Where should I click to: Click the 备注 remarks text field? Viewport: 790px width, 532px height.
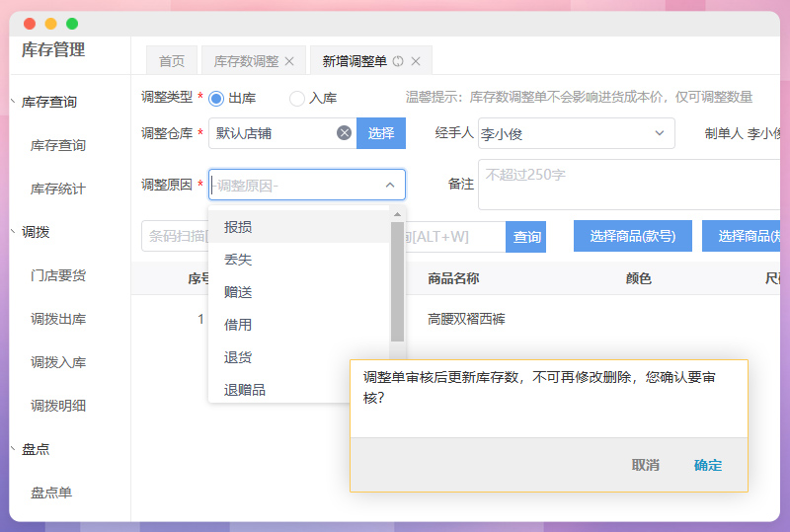click(x=628, y=185)
